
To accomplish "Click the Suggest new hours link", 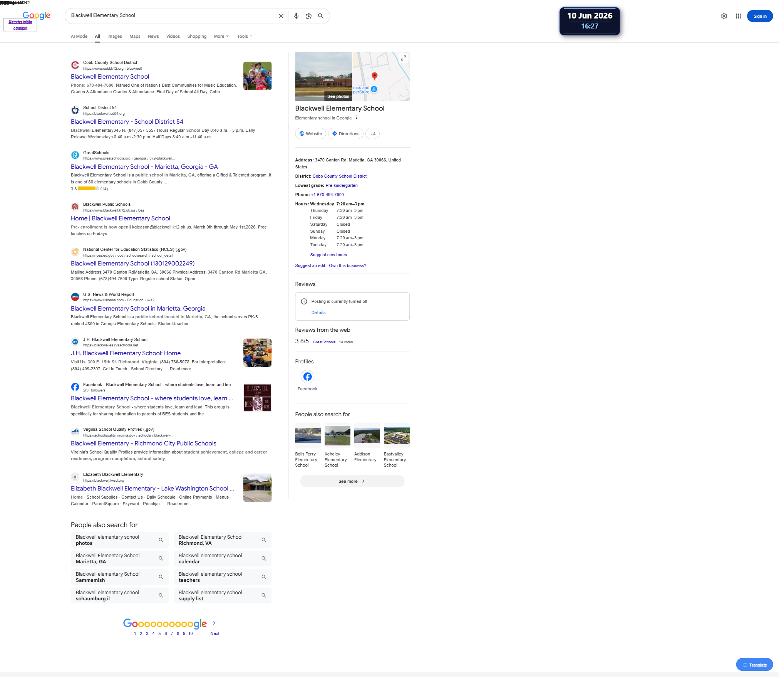I will point(328,255).
